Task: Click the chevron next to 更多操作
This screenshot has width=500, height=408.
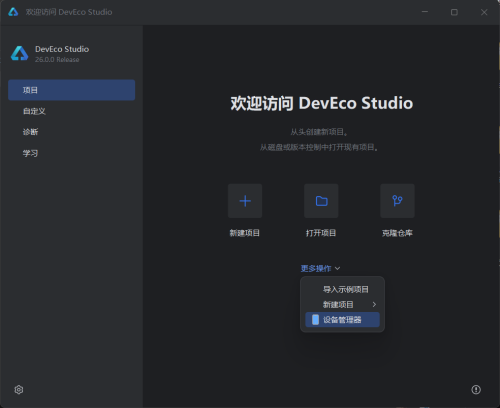Action: coord(337,268)
